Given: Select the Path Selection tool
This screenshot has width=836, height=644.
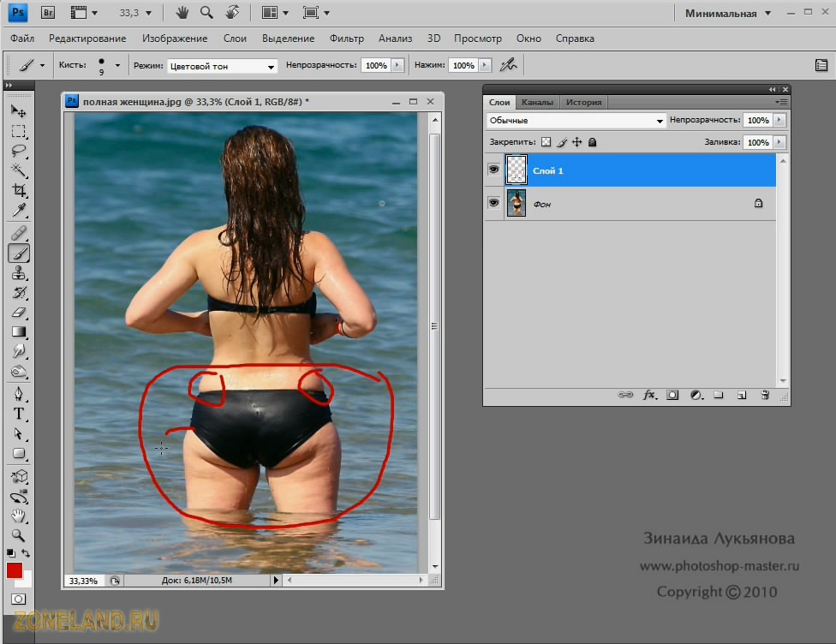Looking at the screenshot, I should 18,433.
